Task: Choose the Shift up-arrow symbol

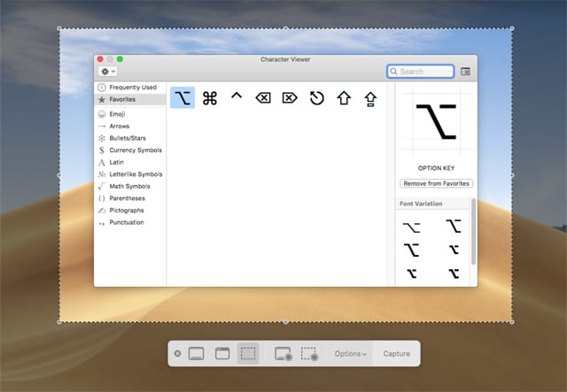Action: 343,98
